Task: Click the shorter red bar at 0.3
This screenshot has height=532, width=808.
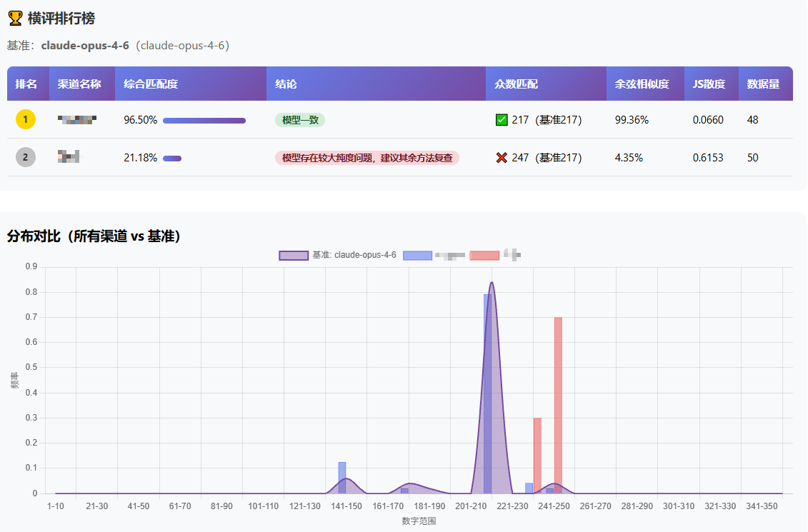Action: click(537, 456)
